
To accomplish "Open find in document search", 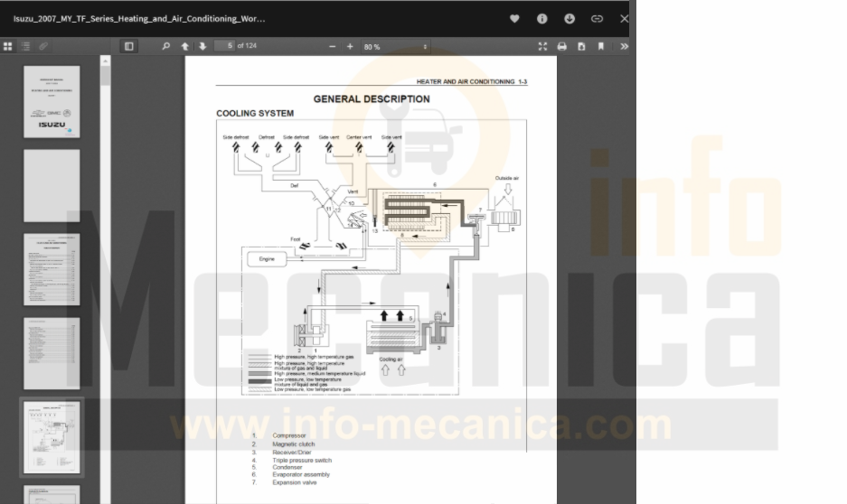I will [165, 46].
